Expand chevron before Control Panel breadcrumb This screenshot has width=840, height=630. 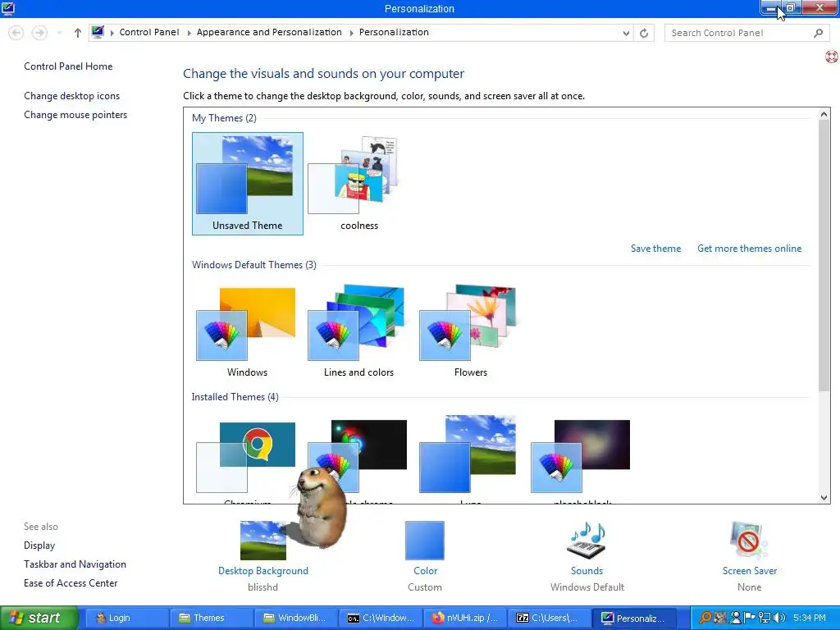point(112,33)
